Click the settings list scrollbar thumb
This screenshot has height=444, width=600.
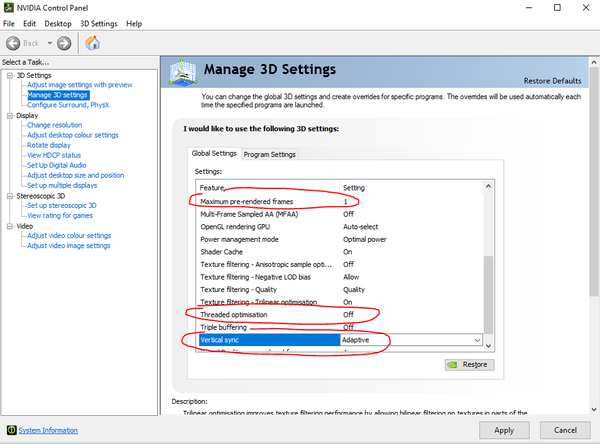click(488, 295)
